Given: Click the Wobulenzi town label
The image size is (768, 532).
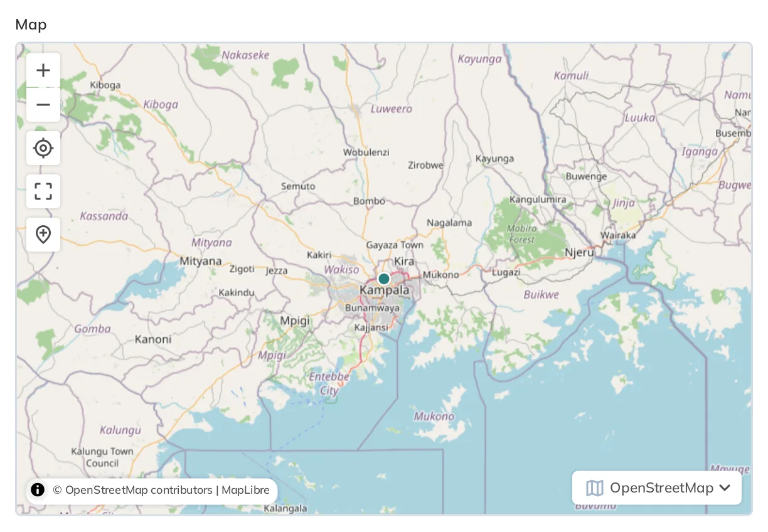Looking at the screenshot, I should [x=366, y=152].
